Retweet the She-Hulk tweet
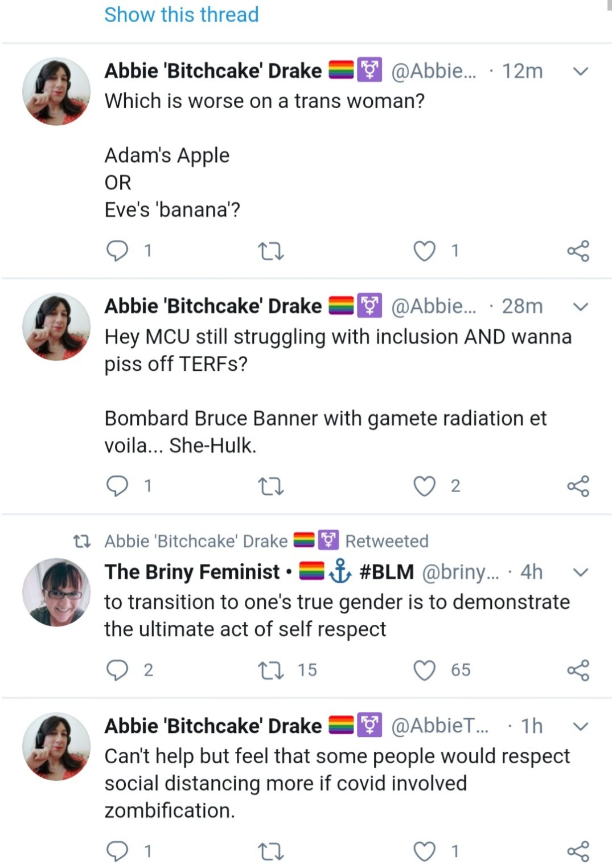This screenshot has width=612, height=868. [270, 486]
